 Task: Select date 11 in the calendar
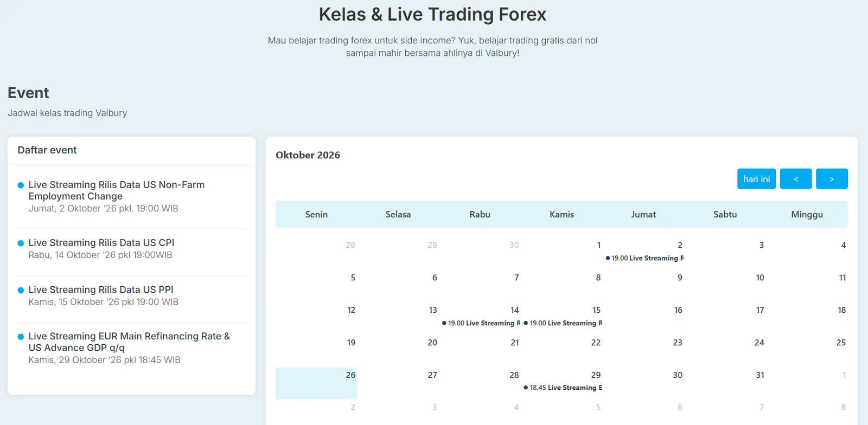point(843,278)
